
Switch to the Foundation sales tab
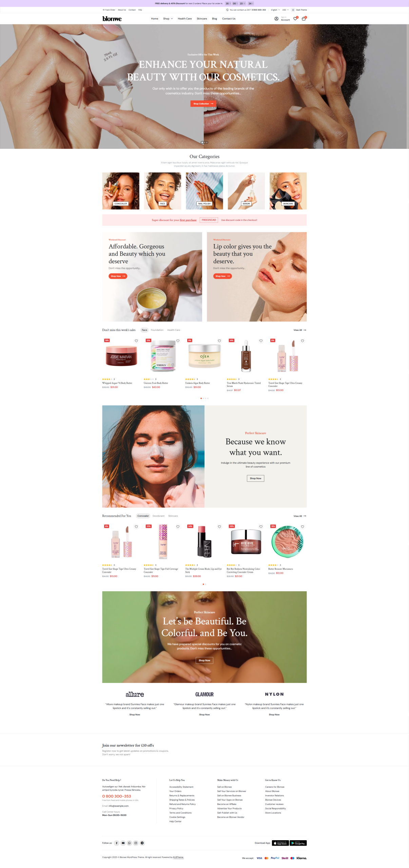pos(157,330)
